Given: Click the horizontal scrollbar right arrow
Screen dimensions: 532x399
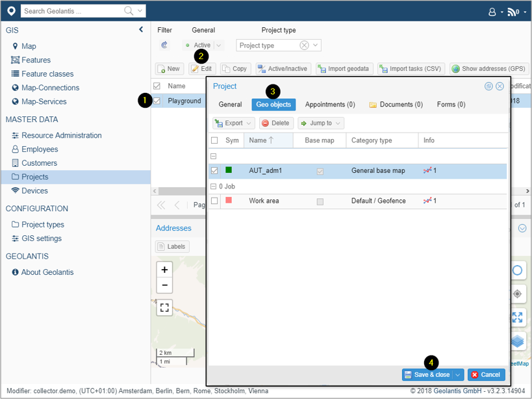Looking at the screenshot, I should (527, 191).
